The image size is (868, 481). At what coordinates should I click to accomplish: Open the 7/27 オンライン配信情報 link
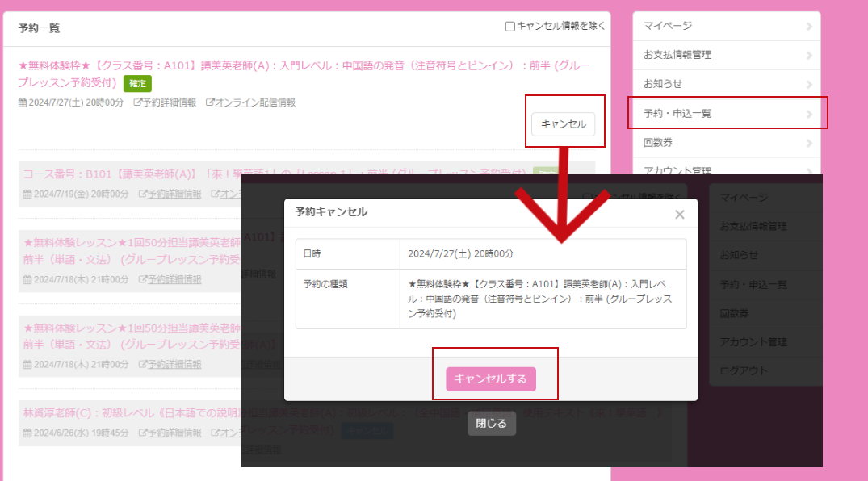pyautogui.click(x=254, y=103)
